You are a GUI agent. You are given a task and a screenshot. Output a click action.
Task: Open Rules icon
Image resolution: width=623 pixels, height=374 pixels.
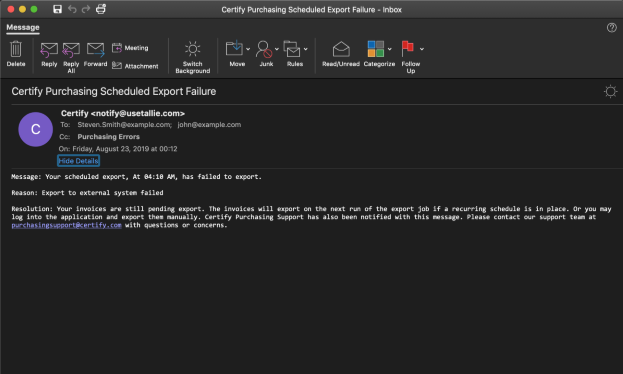pyautogui.click(x=294, y=54)
